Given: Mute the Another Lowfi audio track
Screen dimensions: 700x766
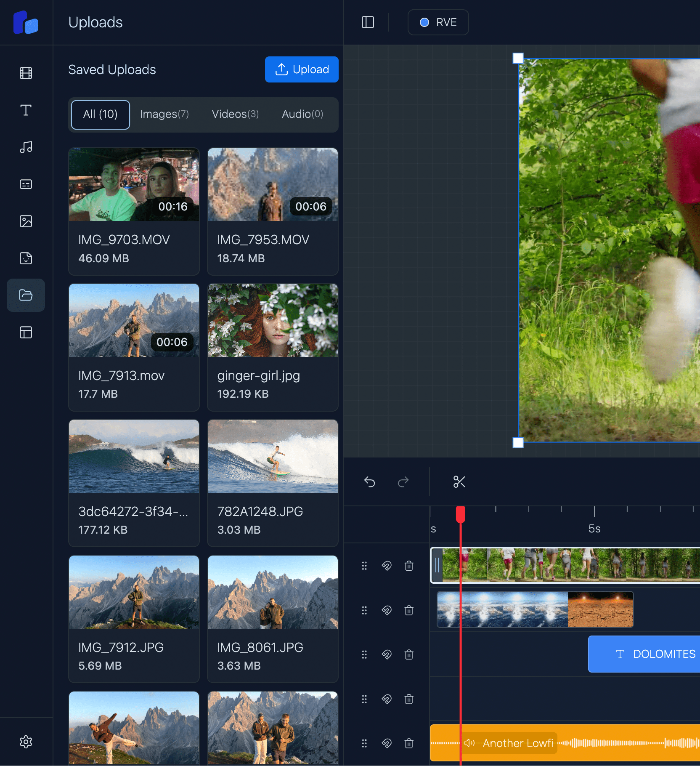Looking at the screenshot, I should tap(469, 743).
